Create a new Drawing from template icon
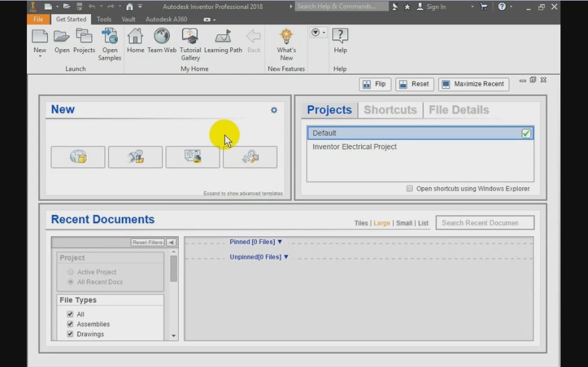This screenshot has width=588, height=367. [x=193, y=157]
